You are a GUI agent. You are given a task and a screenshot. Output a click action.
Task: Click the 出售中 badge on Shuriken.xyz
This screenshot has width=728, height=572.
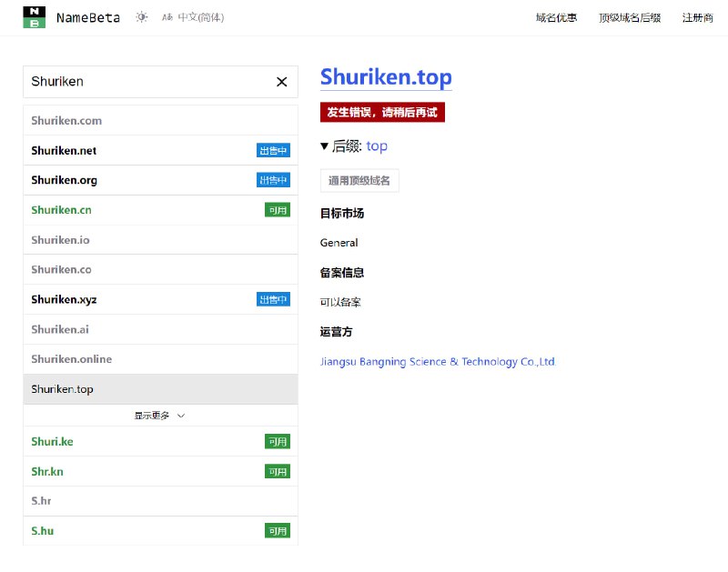[x=273, y=299]
